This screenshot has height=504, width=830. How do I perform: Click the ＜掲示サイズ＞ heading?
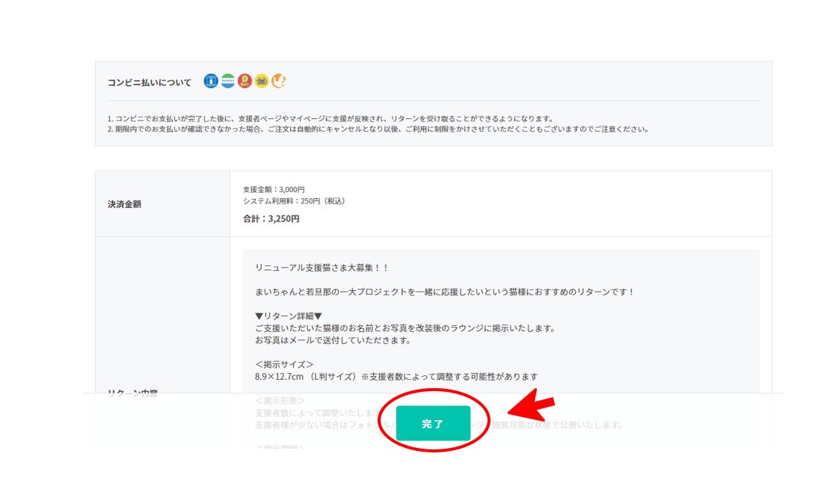[284, 364]
